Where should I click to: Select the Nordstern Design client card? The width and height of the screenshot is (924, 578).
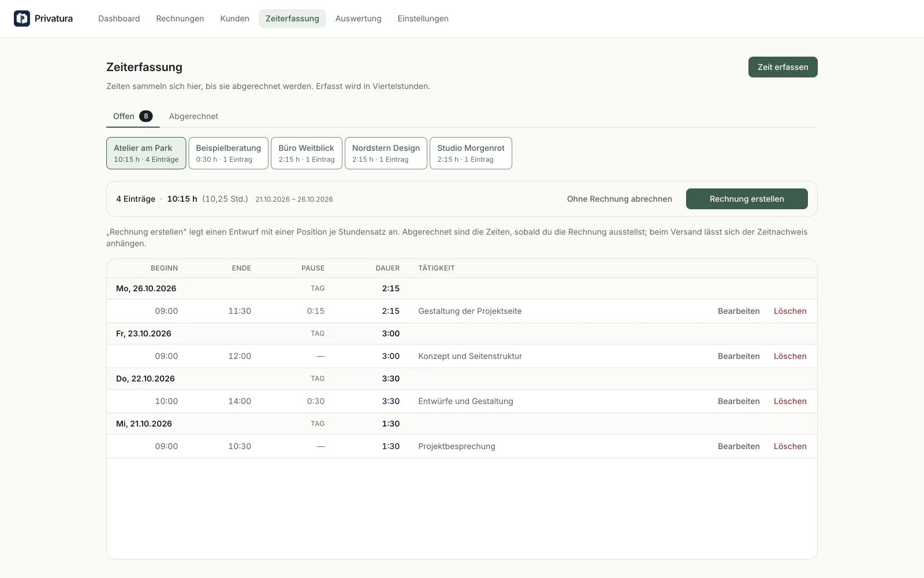pos(386,153)
